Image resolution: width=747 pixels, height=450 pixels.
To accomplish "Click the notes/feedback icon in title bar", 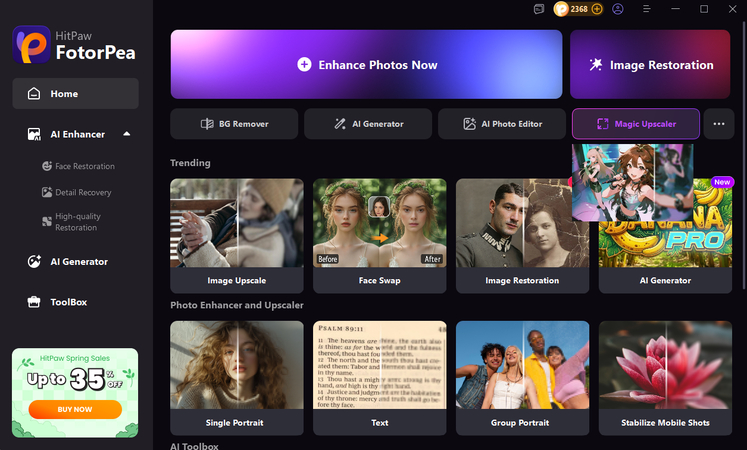I will pyautogui.click(x=539, y=9).
